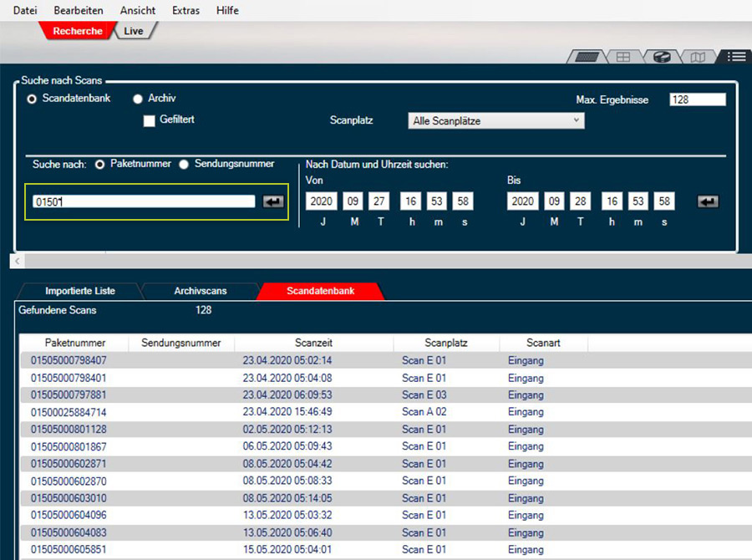Click the Bis month field 09

pyautogui.click(x=555, y=201)
